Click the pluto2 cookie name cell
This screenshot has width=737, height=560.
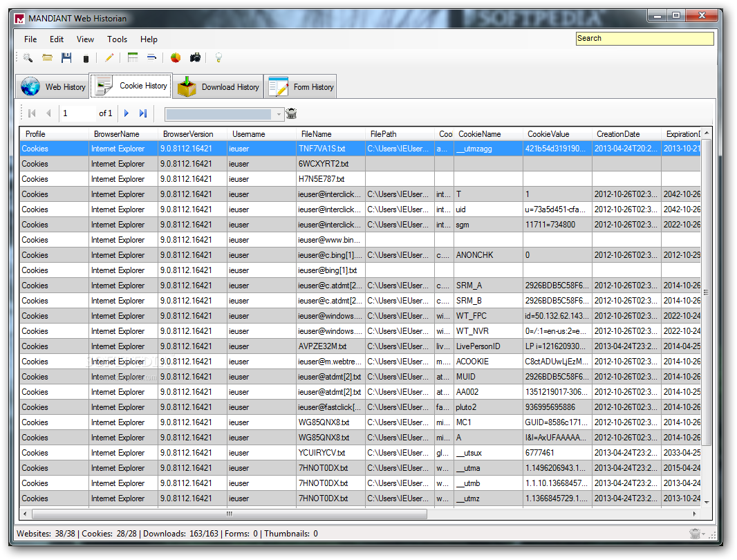(x=488, y=407)
